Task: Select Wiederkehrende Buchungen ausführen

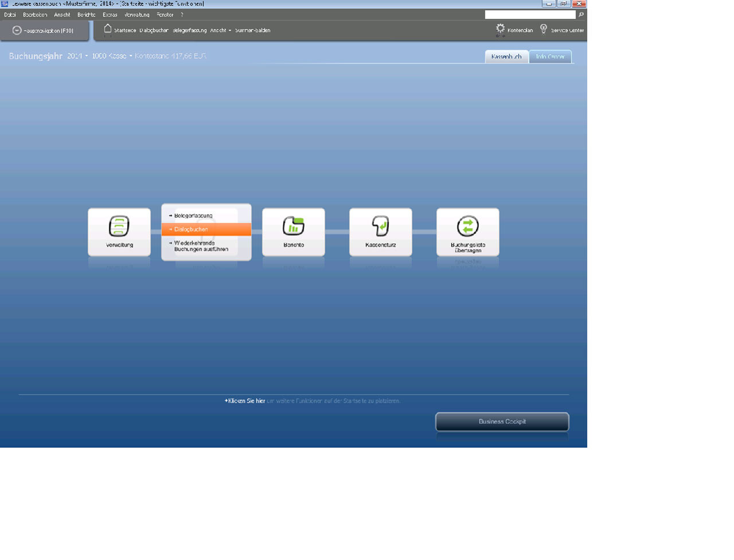Action: (x=201, y=246)
